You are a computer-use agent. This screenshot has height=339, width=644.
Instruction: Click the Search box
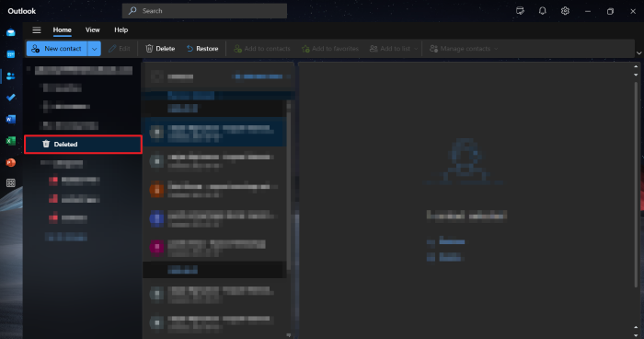(204, 11)
